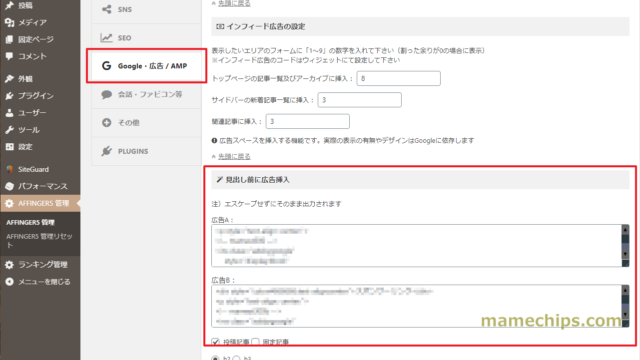Open SiteGuard shield icon

coord(9,169)
